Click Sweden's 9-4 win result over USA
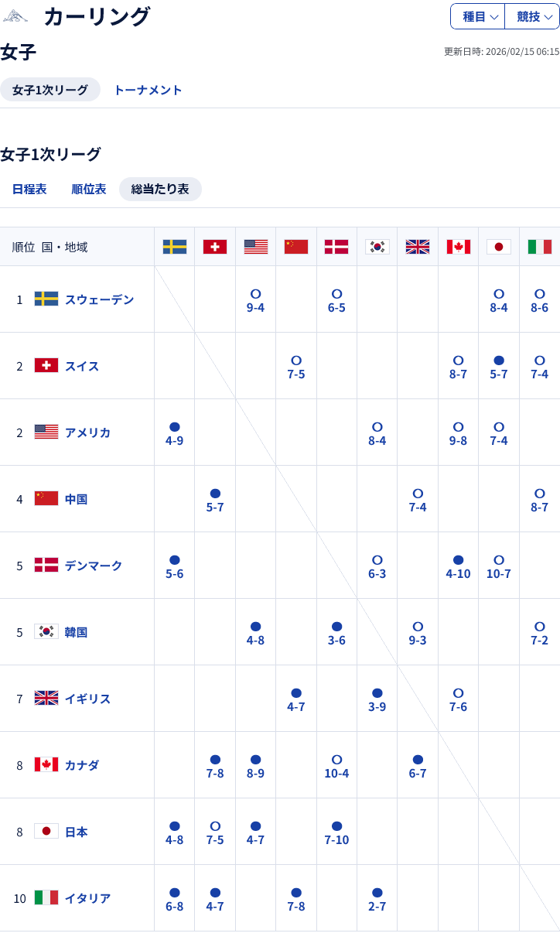 click(255, 307)
